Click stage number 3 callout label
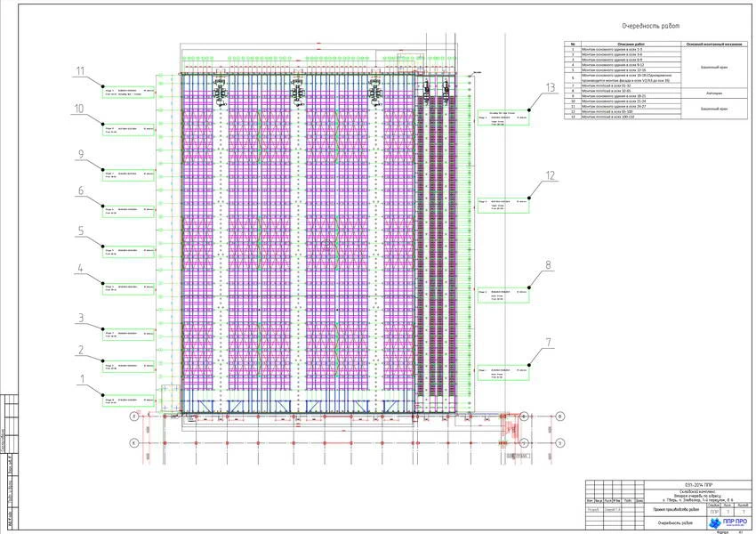 pos(80,317)
